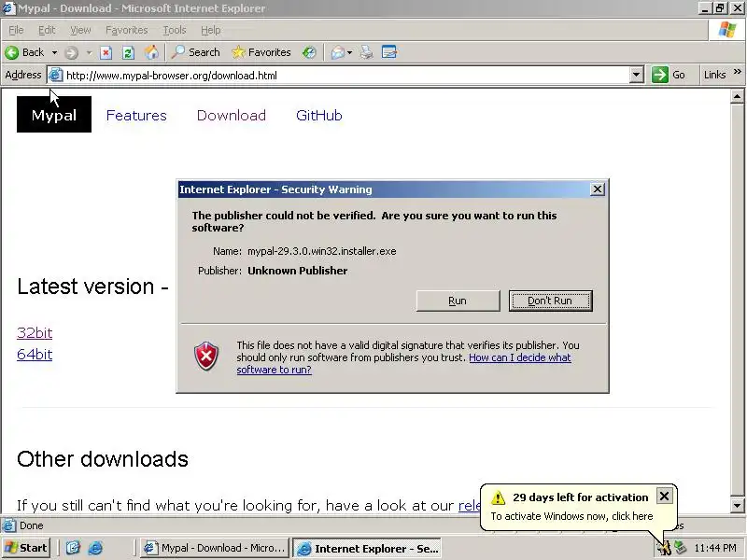This screenshot has width=747, height=560.
Task: Open the address bar dropdown list
Action: [636, 75]
